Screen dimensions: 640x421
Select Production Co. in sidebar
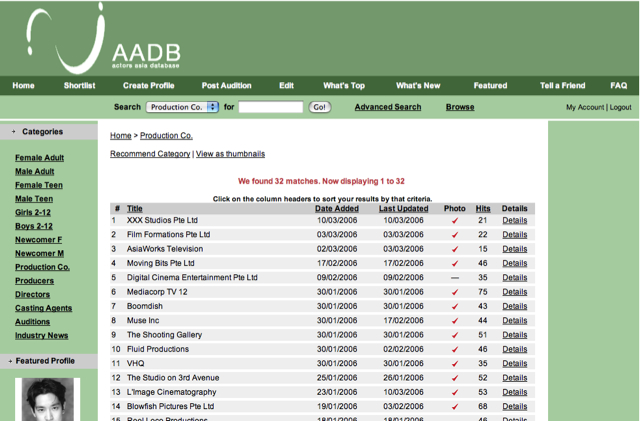(x=42, y=267)
